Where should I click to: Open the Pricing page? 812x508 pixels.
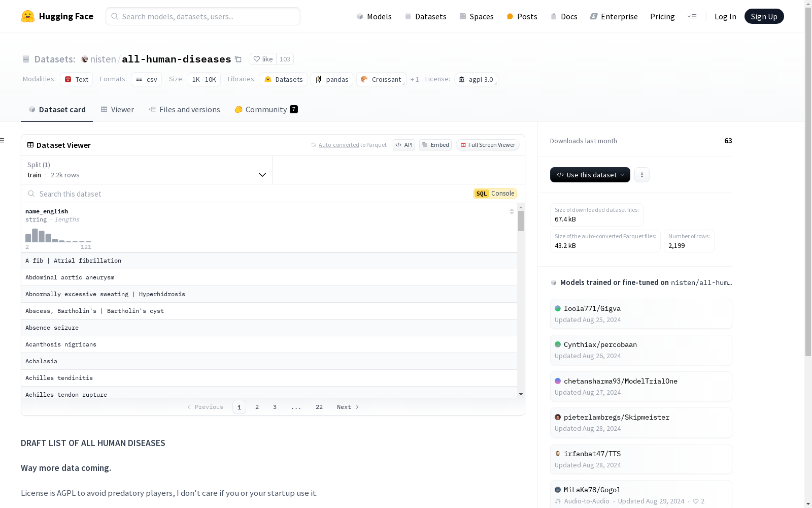[662, 16]
